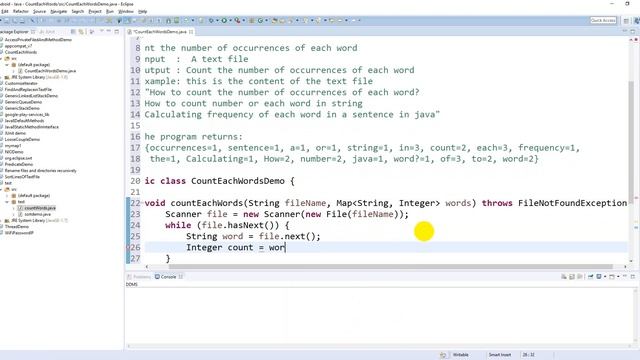The height and width of the screenshot is (360, 640).
Task: Open the Run menu
Action: [110, 11]
